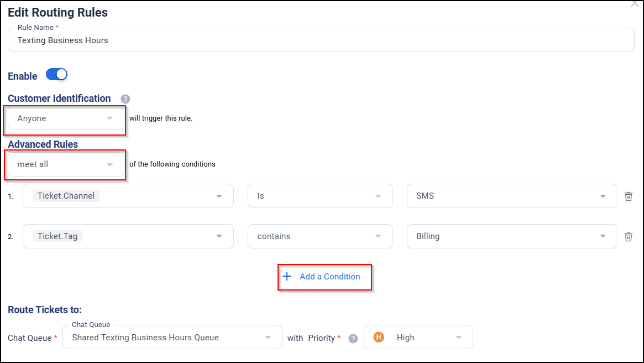Click the Route Tickets to heading
This screenshot has width=644, height=363.
pos(45,310)
